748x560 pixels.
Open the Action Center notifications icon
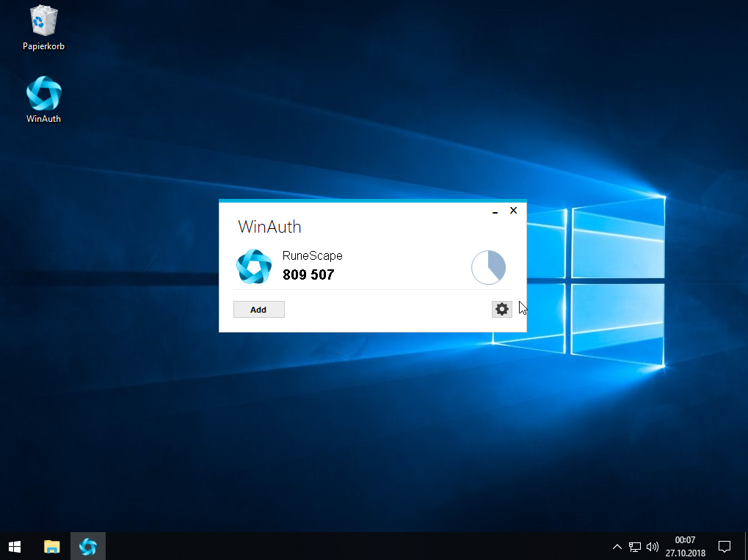point(724,546)
